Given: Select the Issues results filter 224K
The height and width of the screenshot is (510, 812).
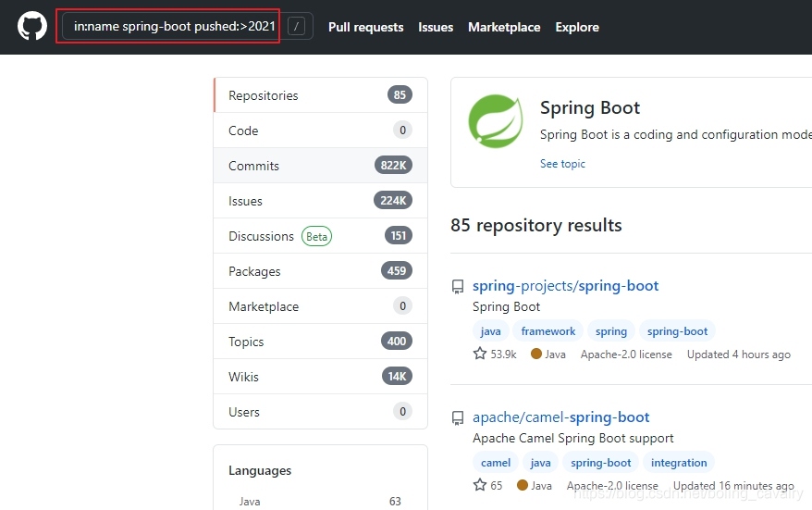Looking at the screenshot, I should (321, 201).
